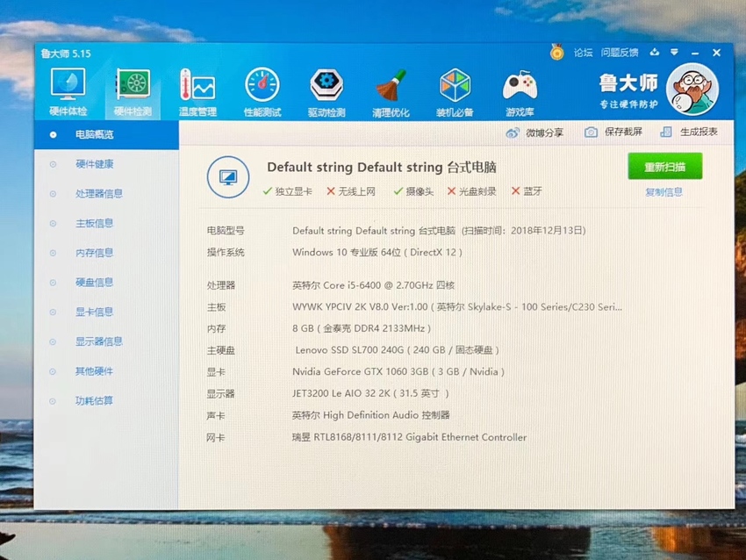Click the 鲁大师 mascot avatar

pyautogui.click(x=692, y=90)
